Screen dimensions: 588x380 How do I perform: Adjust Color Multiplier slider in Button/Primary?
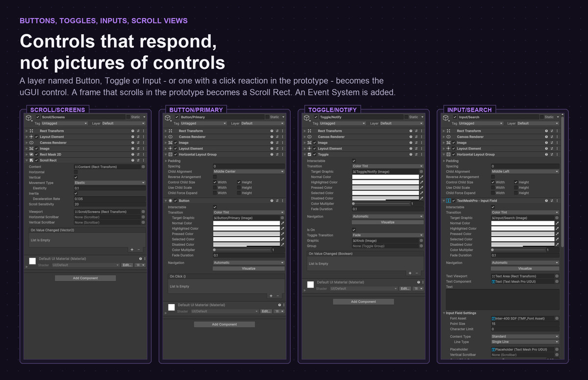pos(242,250)
